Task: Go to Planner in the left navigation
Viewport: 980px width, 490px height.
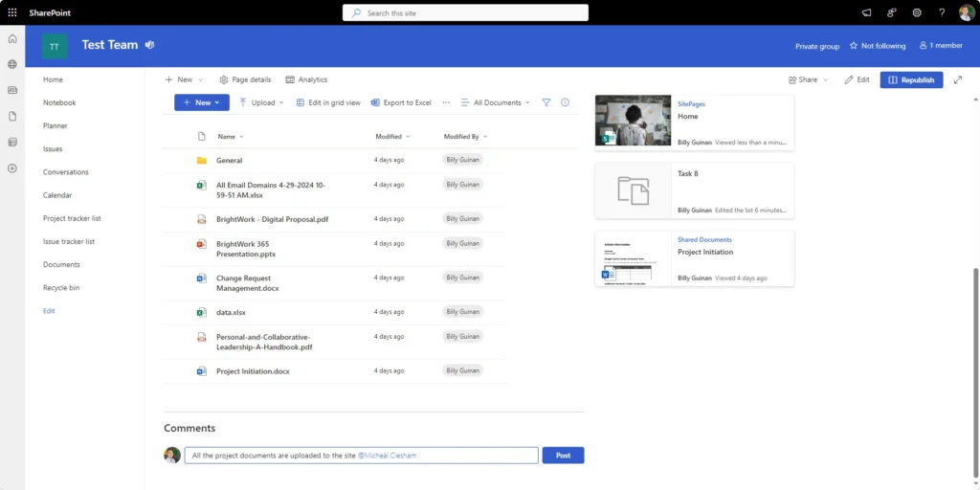Action: pyautogui.click(x=56, y=125)
